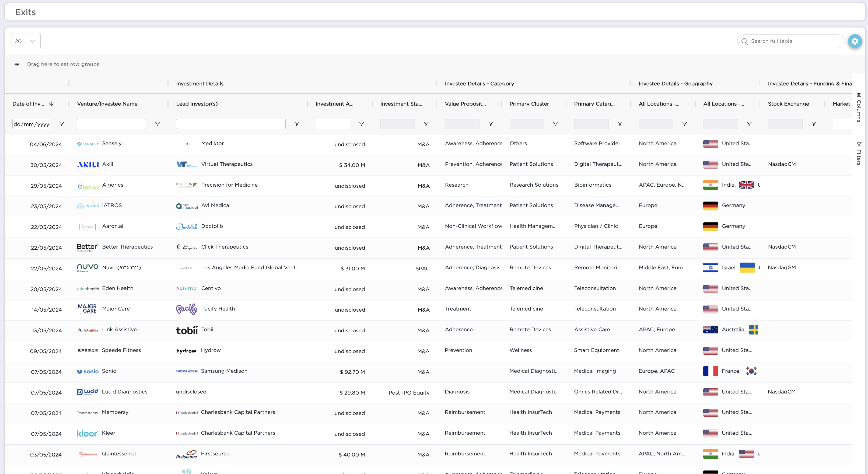Open the Quintessence venture link
This screenshot has height=474, width=868.
click(119, 454)
